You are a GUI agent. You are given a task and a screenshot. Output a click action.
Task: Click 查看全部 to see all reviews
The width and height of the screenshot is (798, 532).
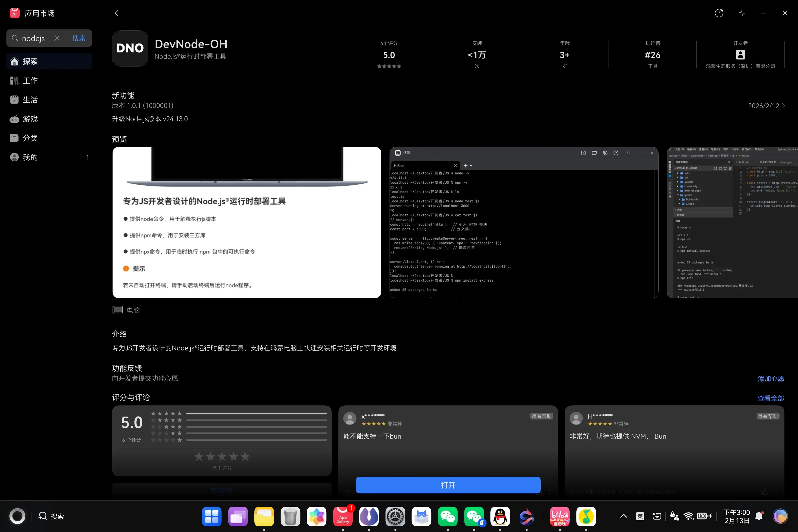click(x=771, y=398)
